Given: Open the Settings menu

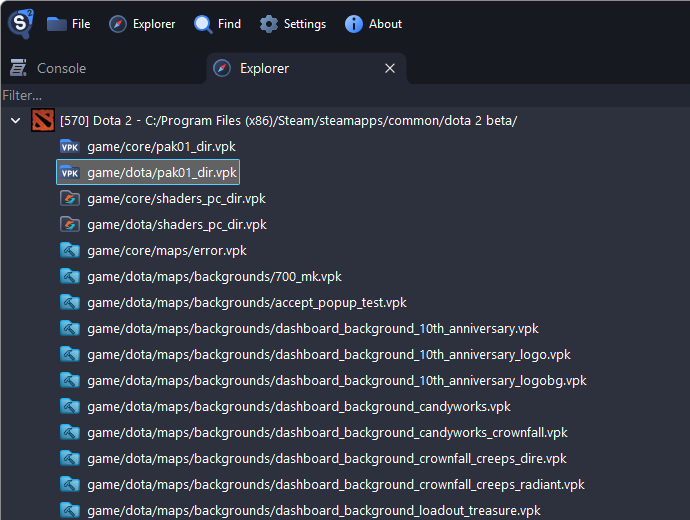Looking at the screenshot, I should click(x=293, y=24).
